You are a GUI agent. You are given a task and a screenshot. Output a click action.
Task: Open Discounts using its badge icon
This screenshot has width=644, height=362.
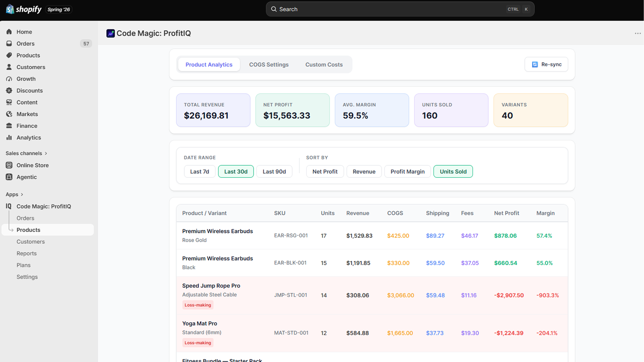(x=9, y=90)
